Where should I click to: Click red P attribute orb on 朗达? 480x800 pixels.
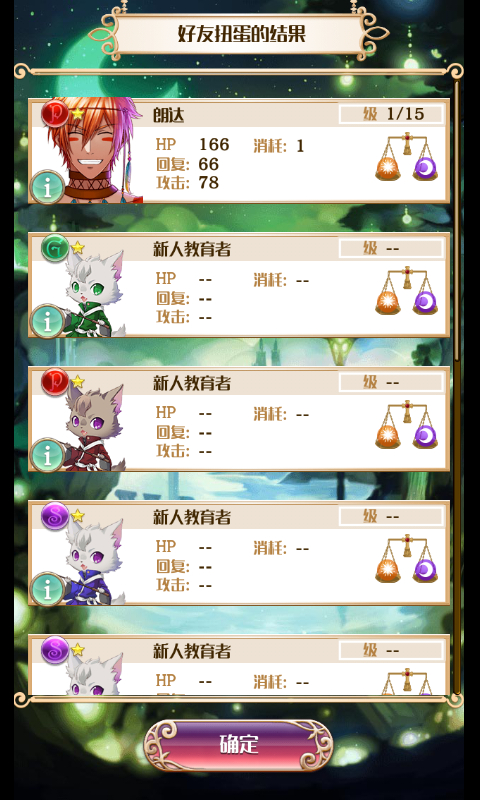click(x=55, y=113)
